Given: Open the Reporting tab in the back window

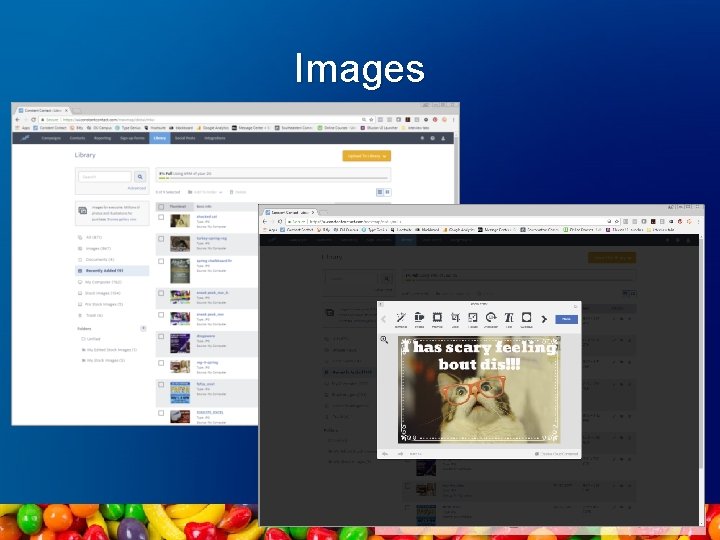Looking at the screenshot, I should [x=102, y=138].
